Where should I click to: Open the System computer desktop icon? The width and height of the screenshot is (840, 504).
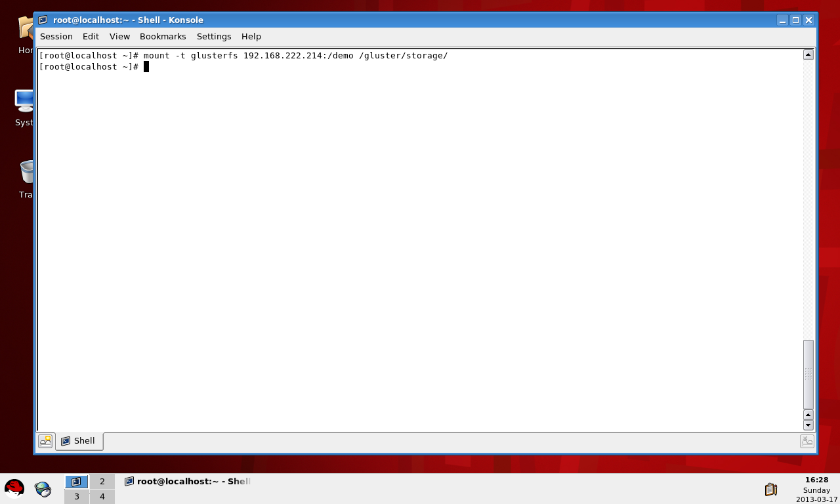(25, 102)
